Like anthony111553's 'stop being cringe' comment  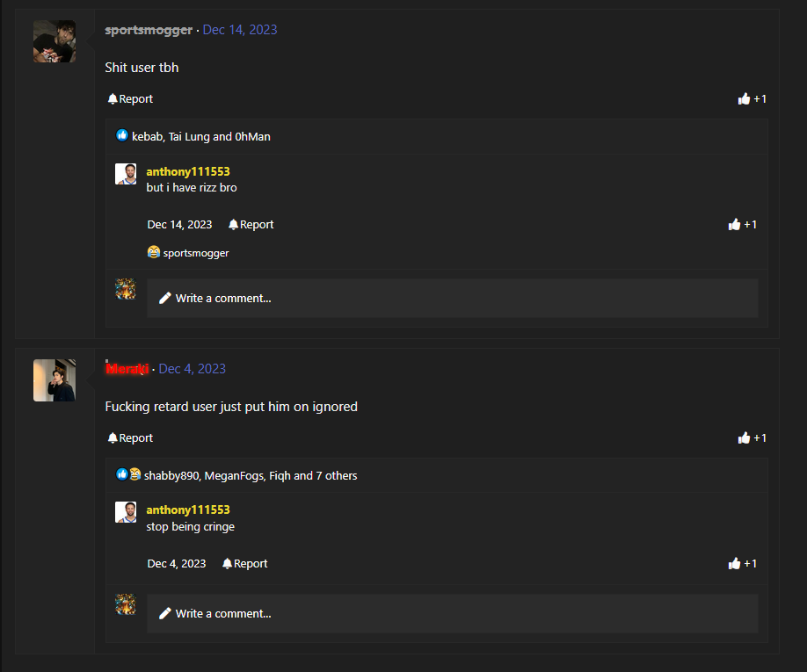pos(742,563)
